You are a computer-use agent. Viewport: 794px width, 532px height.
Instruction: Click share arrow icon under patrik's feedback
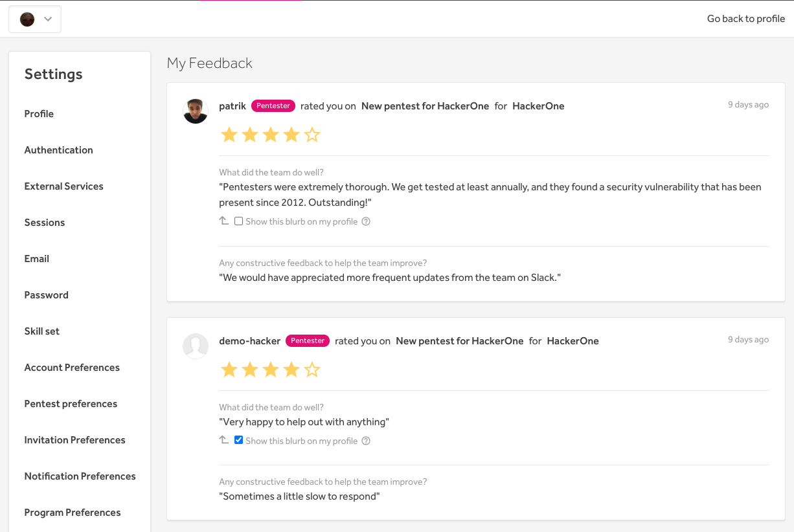[x=224, y=221]
